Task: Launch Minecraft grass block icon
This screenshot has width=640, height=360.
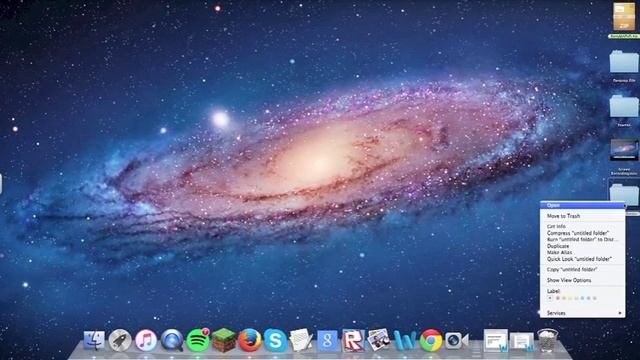Action: 224,340
